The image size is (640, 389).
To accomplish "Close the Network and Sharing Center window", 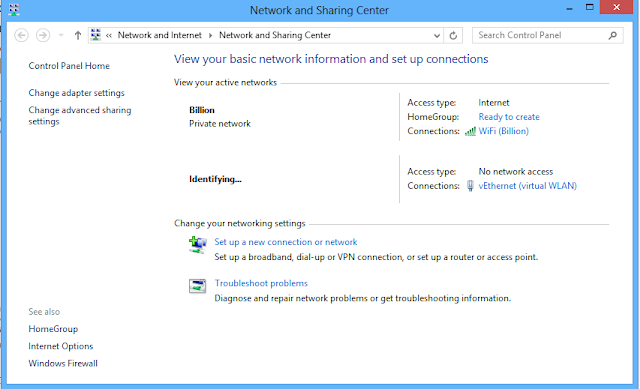I will (x=616, y=7).
